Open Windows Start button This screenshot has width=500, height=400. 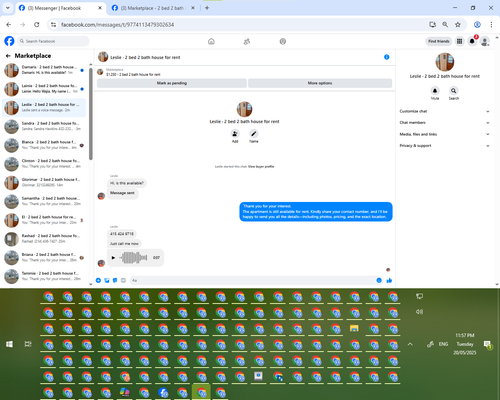click(x=9, y=344)
